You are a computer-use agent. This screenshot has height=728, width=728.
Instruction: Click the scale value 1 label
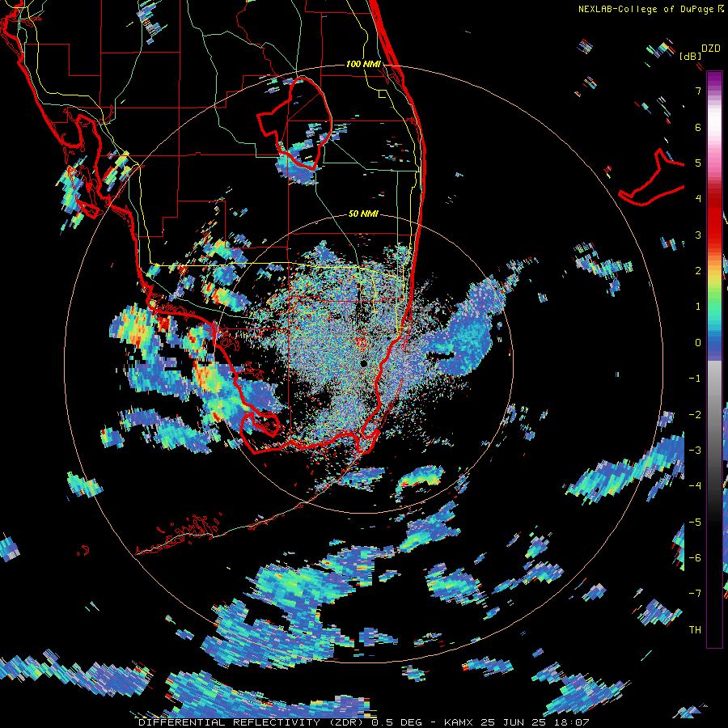(698, 307)
